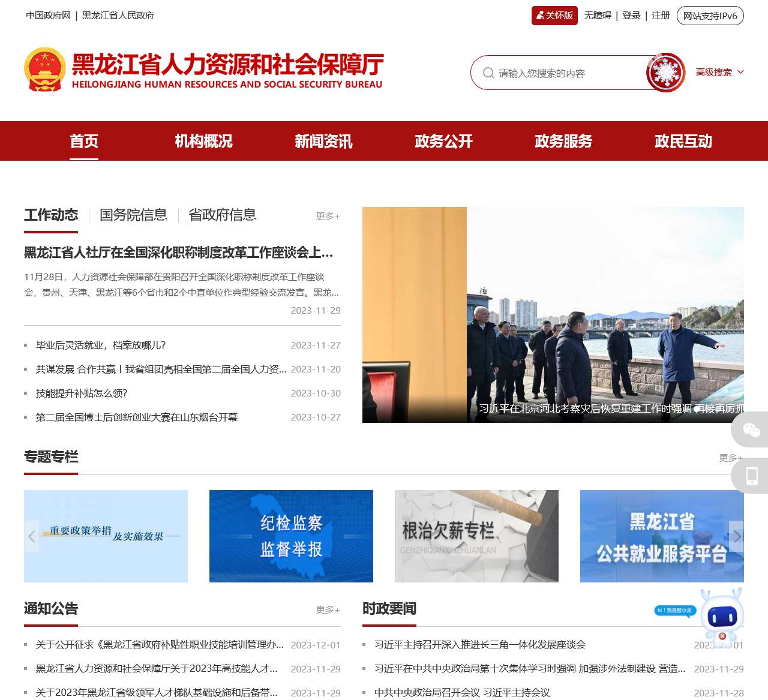This screenshot has width=768, height=700.
Task: Open the 首页 navigation tab
Action: [84, 141]
